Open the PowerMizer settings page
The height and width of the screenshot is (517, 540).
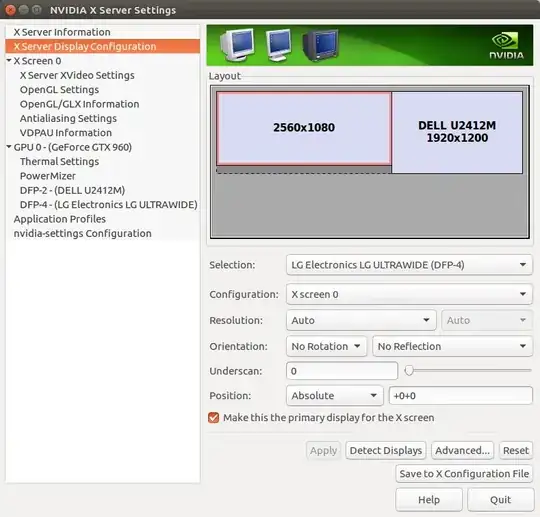click(48, 176)
